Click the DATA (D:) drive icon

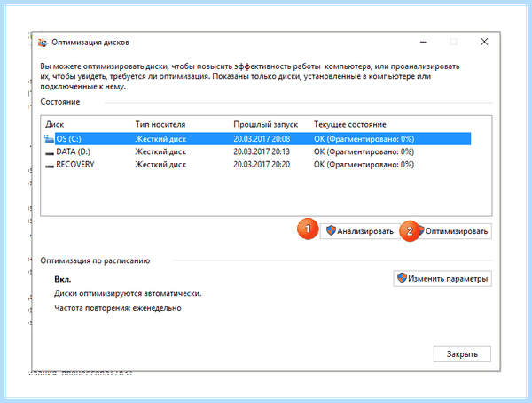point(50,152)
